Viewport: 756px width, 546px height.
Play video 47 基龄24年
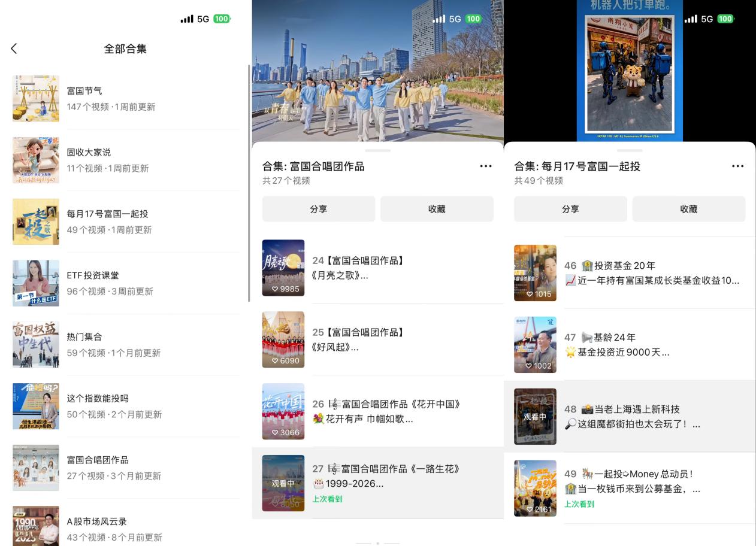[x=630, y=345]
